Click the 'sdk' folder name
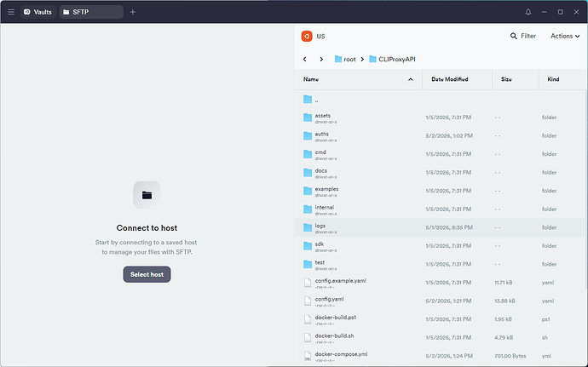588x367 pixels. pos(320,244)
